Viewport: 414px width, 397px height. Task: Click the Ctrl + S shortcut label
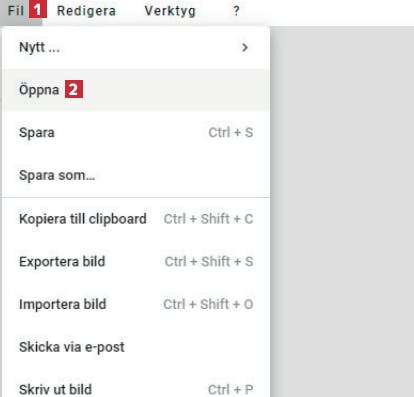pyautogui.click(x=231, y=133)
